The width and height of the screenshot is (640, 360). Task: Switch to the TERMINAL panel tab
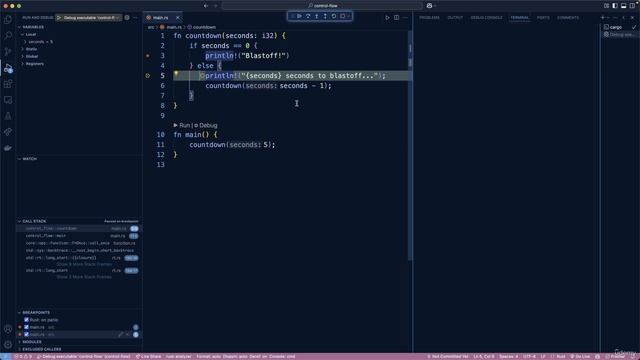(x=520, y=18)
